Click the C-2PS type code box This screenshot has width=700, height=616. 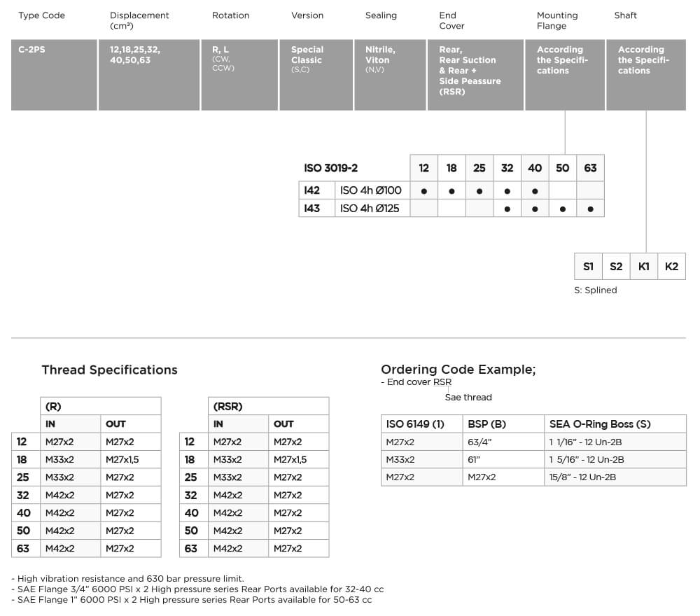click(x=54, y=74)
